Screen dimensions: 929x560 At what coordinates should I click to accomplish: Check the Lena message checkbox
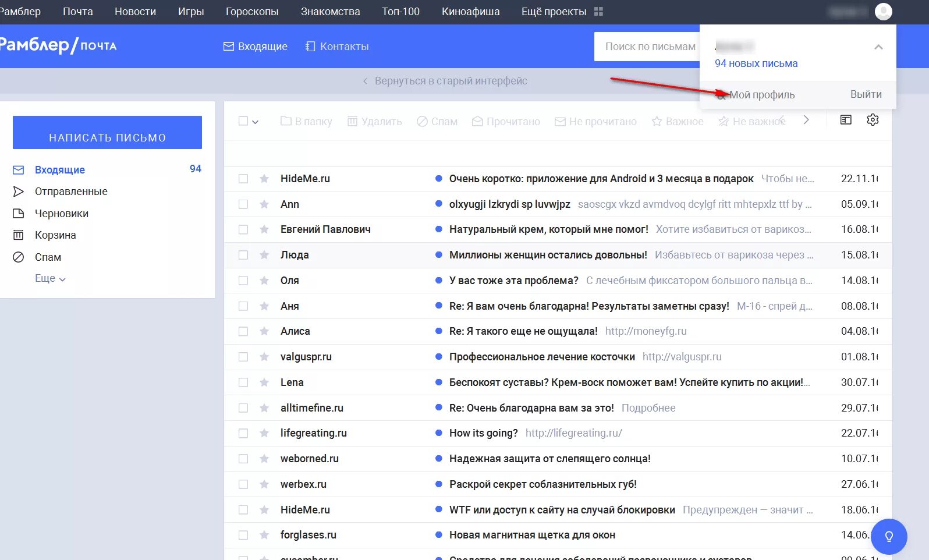243,382
